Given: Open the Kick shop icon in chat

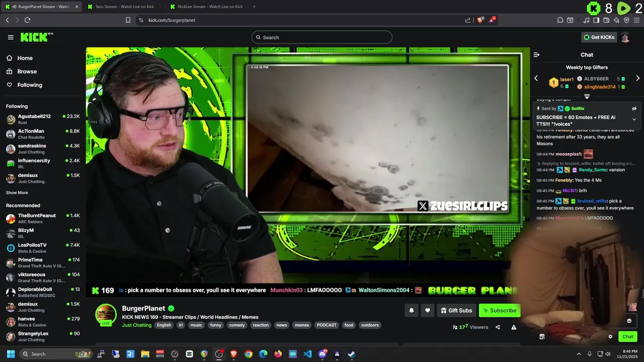Looking at the screenshot, I should (x=542, y=337).
